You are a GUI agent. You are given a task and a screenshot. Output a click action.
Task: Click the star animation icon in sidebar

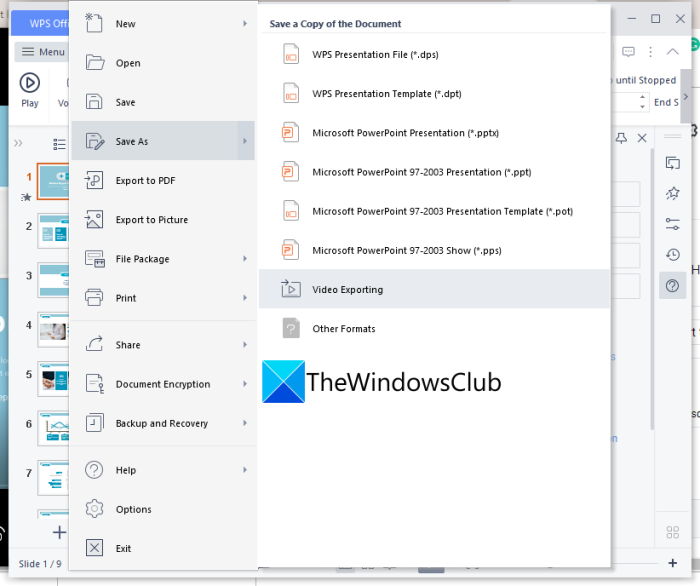click(x=673, y=193)
